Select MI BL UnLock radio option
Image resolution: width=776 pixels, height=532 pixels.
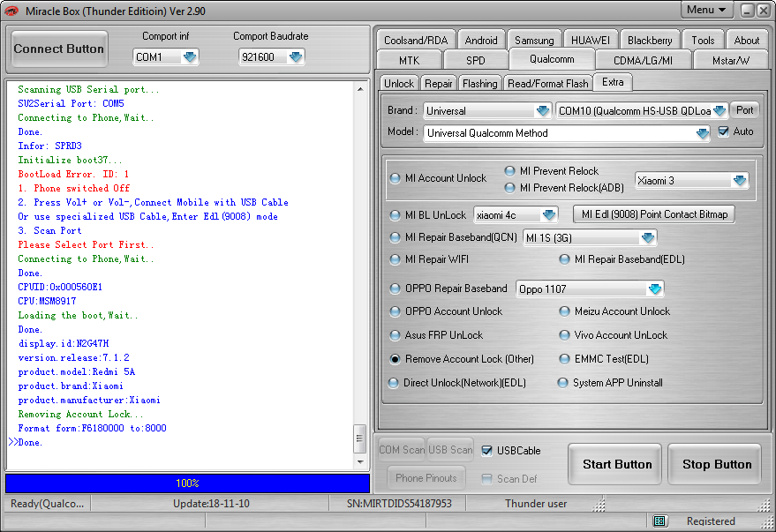pos(395,215)
